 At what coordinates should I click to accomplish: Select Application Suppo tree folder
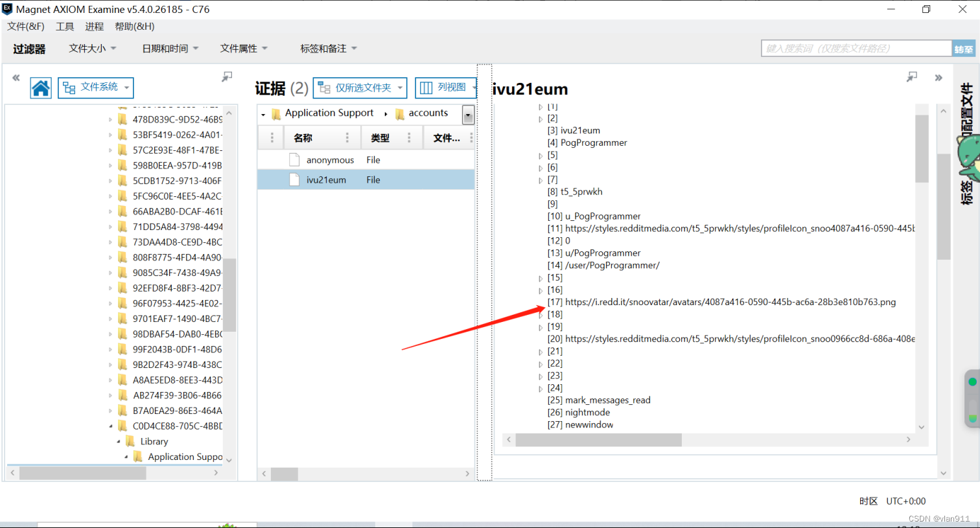(185, 457)
